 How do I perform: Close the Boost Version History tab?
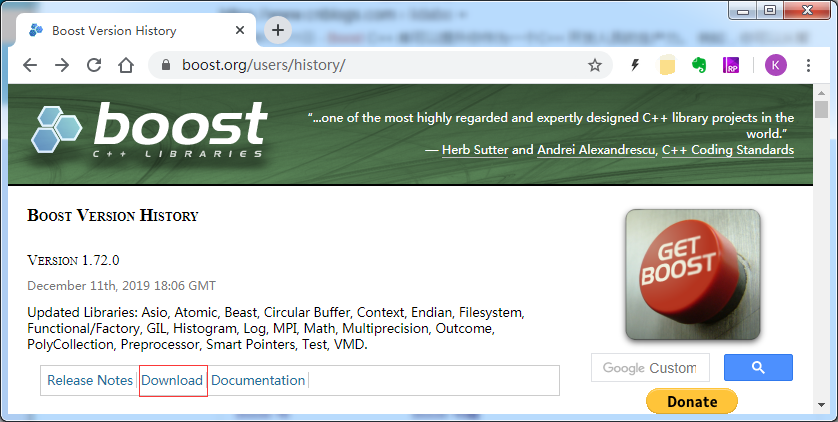(240, 30)
